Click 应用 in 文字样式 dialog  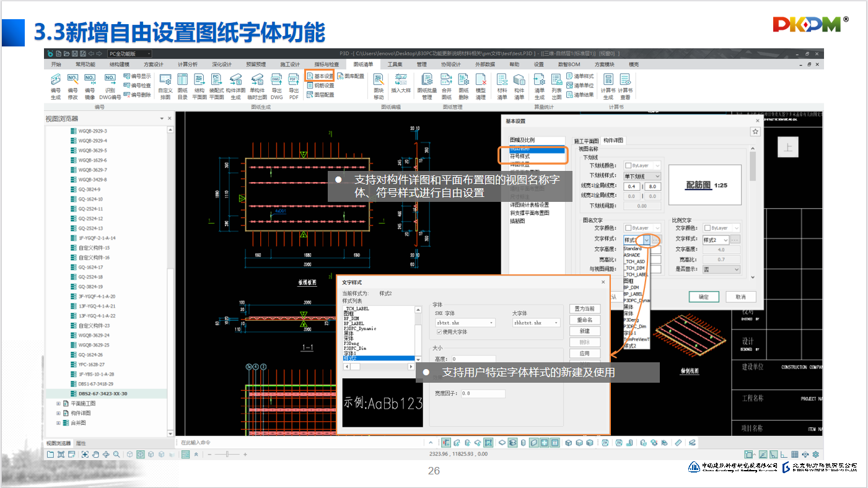(x=585, y=354)
